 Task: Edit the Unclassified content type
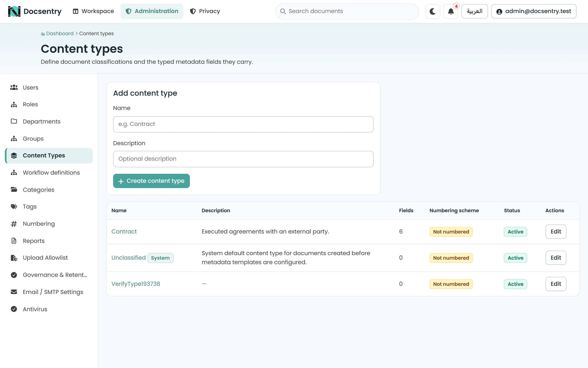[556, 258]
